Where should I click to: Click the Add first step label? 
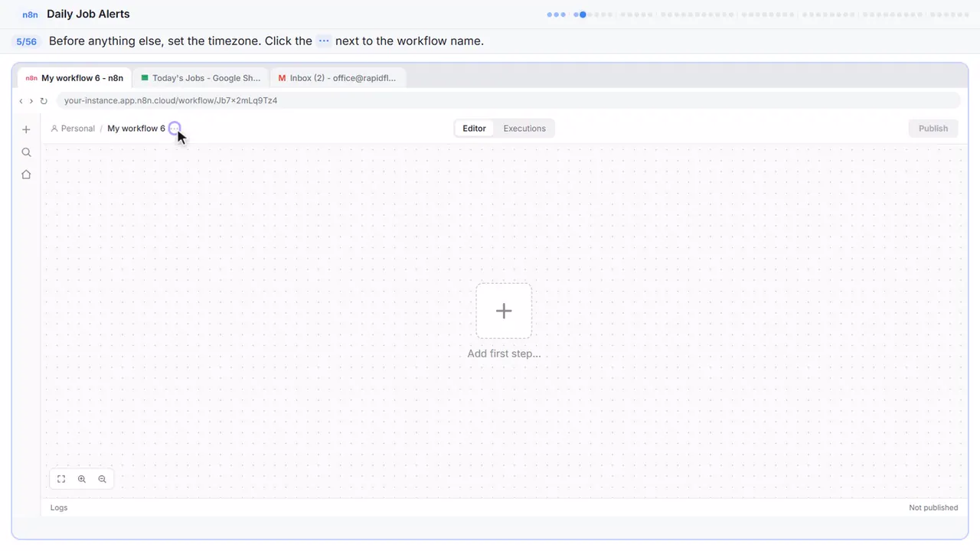point(504,354)
